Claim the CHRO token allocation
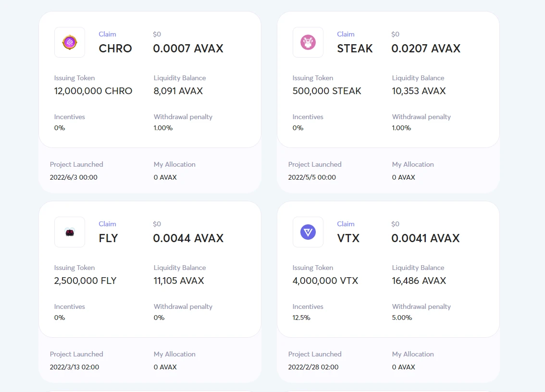Image resolution: width=545 pixels, height=392 pixels. coord(107,34)
